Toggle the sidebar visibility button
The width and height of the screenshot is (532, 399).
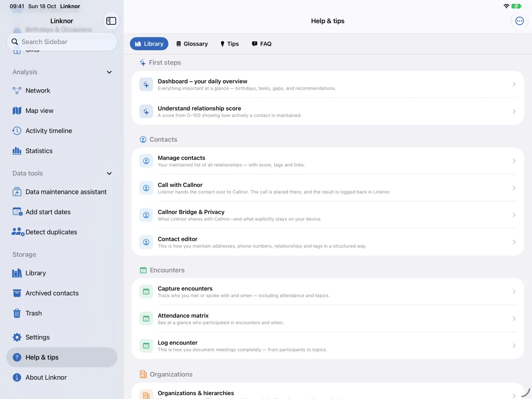[x=111, y=21]
